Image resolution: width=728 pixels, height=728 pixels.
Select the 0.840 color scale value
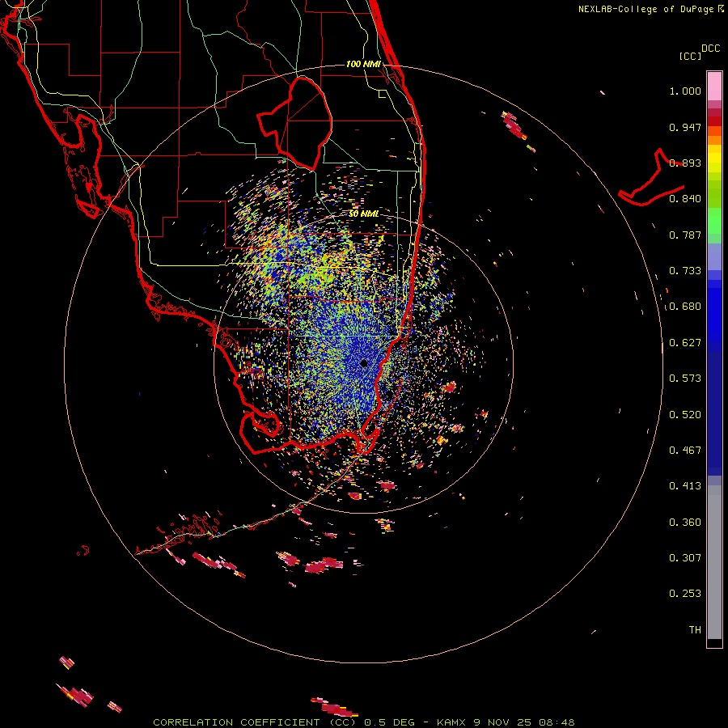[x=685, y=199]
